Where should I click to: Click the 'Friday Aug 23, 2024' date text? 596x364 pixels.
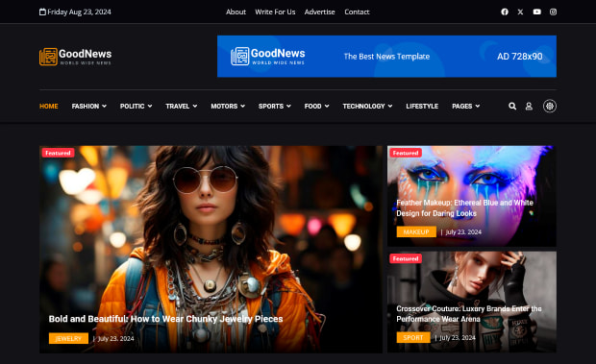click(x=79, y=12)
